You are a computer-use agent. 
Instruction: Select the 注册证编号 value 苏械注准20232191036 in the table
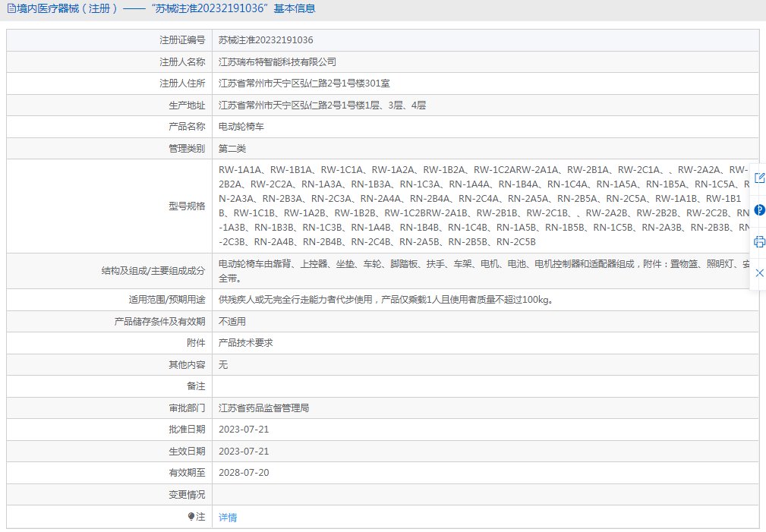[x=266, y=40]
